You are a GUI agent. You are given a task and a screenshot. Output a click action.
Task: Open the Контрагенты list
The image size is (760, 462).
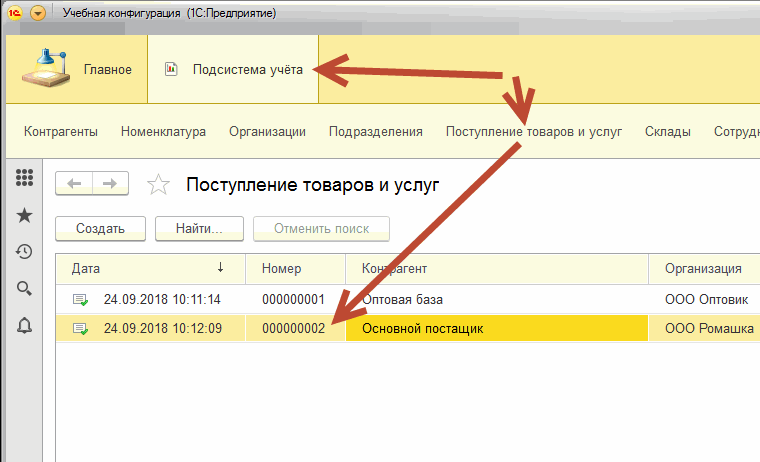pos(60,131)
